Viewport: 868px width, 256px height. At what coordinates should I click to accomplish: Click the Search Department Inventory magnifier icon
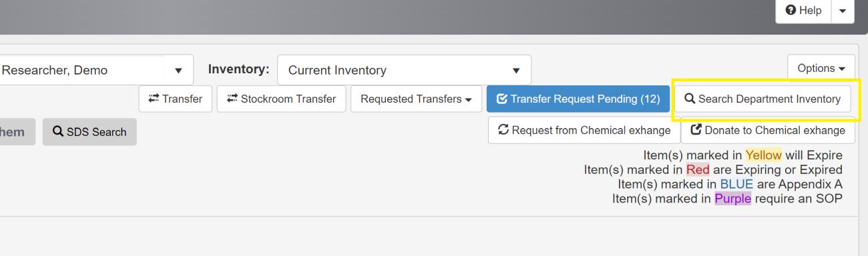[x=690, y=99]
